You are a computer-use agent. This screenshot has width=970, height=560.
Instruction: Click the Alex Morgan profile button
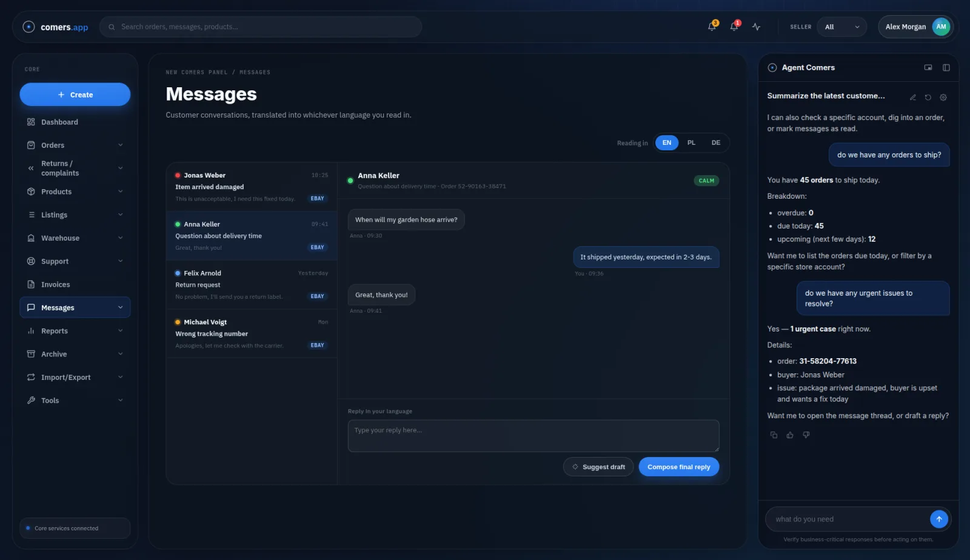915,27
